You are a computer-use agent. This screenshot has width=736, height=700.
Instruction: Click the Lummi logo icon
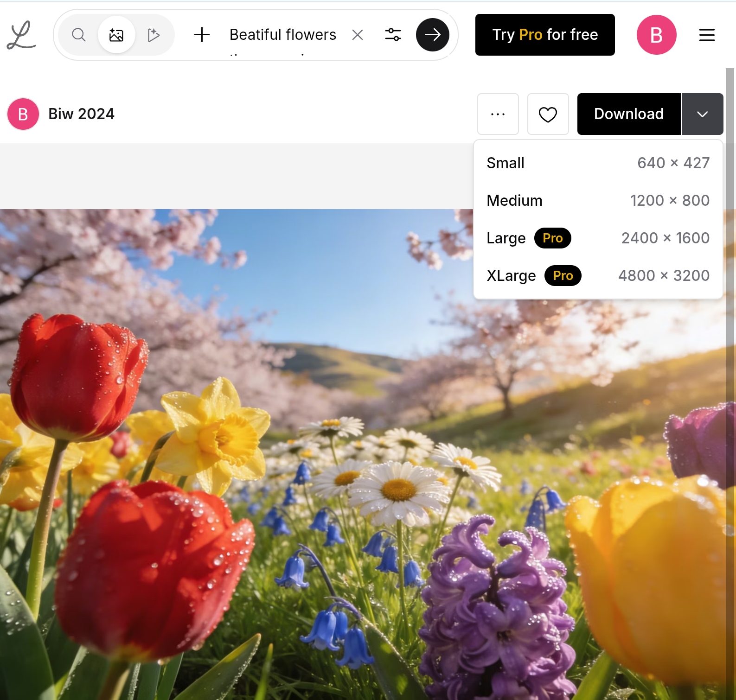click(x=21, y=35)
